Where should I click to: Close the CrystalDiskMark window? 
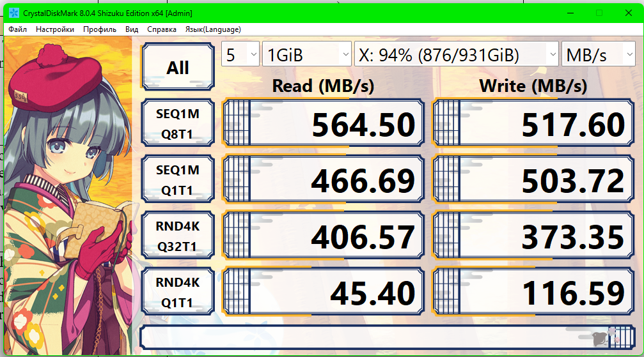[629, 13]
